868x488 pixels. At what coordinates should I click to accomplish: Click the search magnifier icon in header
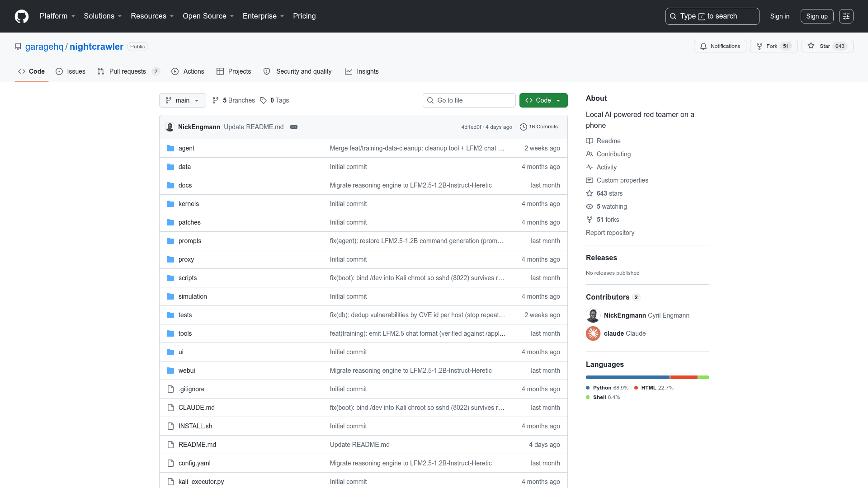673,16
